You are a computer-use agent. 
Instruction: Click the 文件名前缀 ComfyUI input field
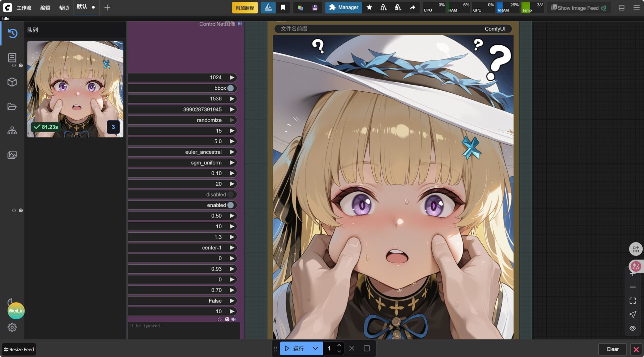(393, 29)
